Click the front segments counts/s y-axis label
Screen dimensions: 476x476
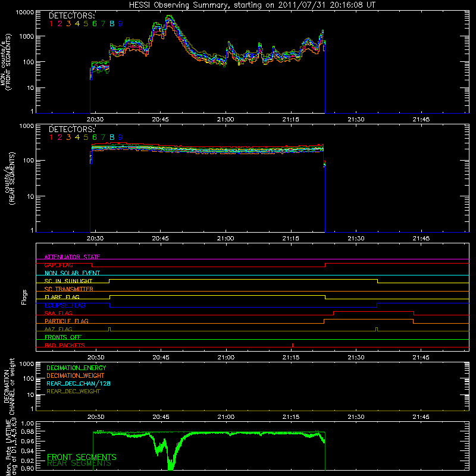tap(5, 62)
